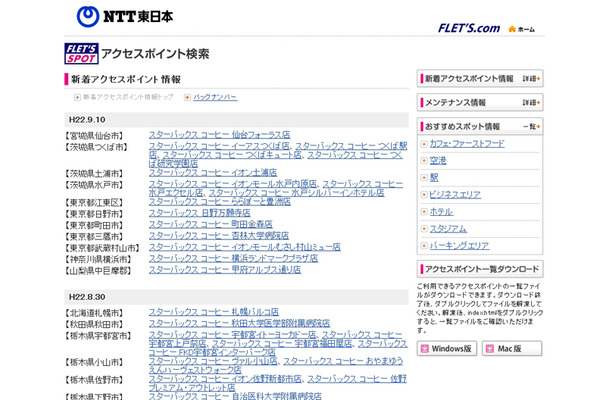
Task: Open スターバックス コーヒー イーアスつくば店 link
Action: [219, 146]
